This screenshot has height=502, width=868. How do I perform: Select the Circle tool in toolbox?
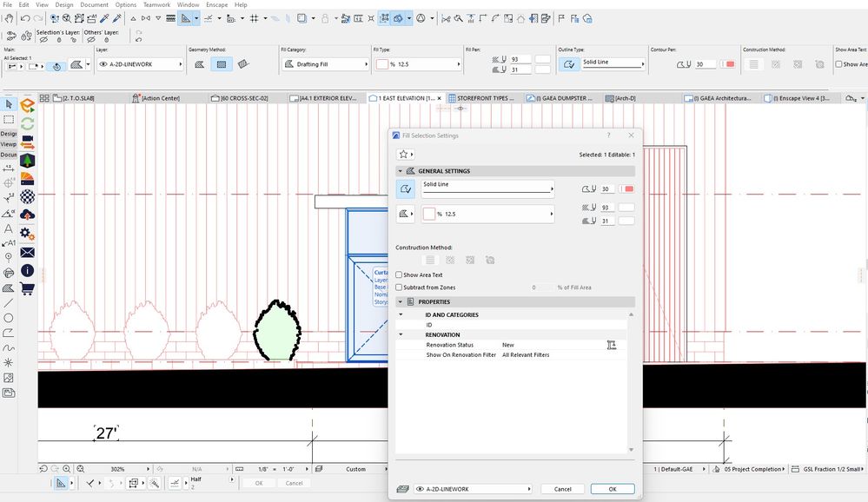coord(9,318)
